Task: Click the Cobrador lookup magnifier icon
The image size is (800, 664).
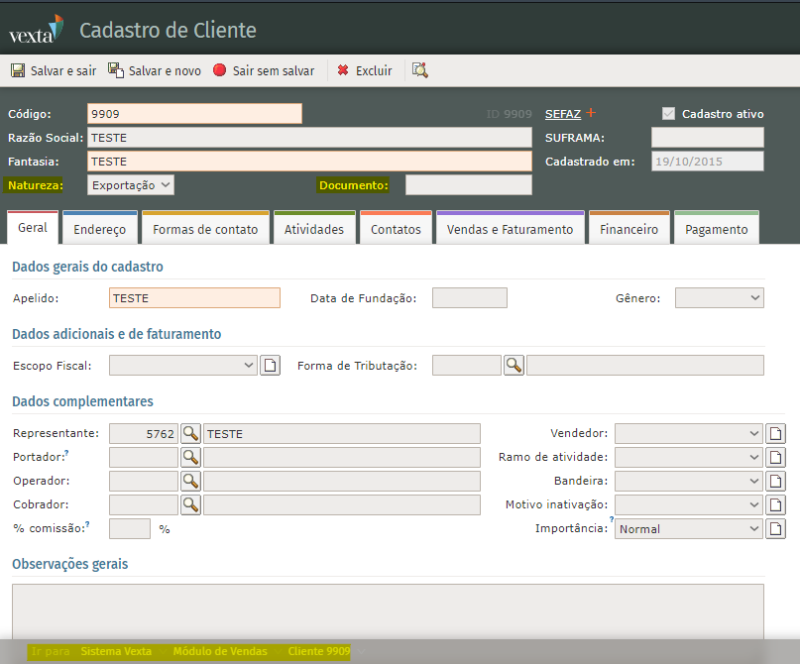Action: click(190, 504)
